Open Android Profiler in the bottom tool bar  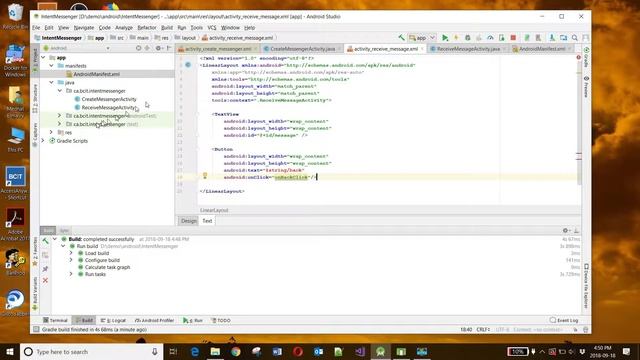pos(154,320)
